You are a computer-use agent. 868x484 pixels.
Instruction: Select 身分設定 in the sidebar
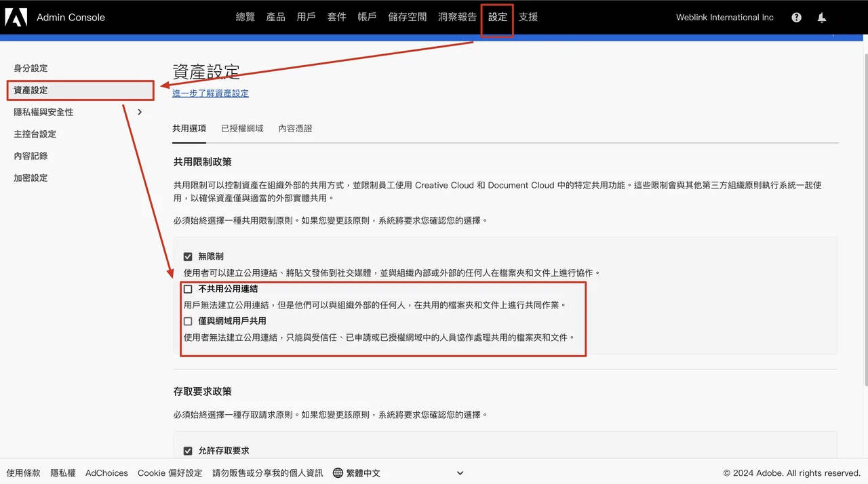click(31, 68)
